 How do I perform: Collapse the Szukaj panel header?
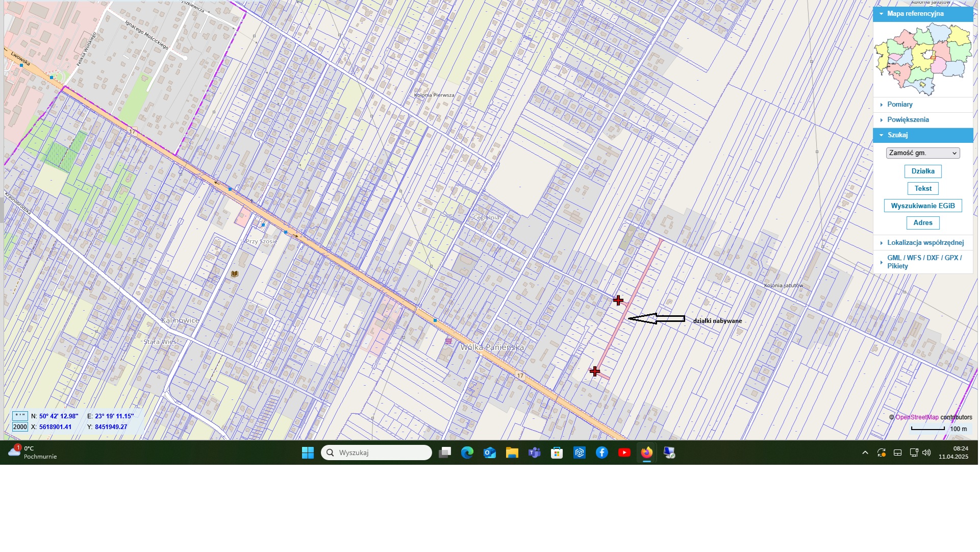coord(897,135)
